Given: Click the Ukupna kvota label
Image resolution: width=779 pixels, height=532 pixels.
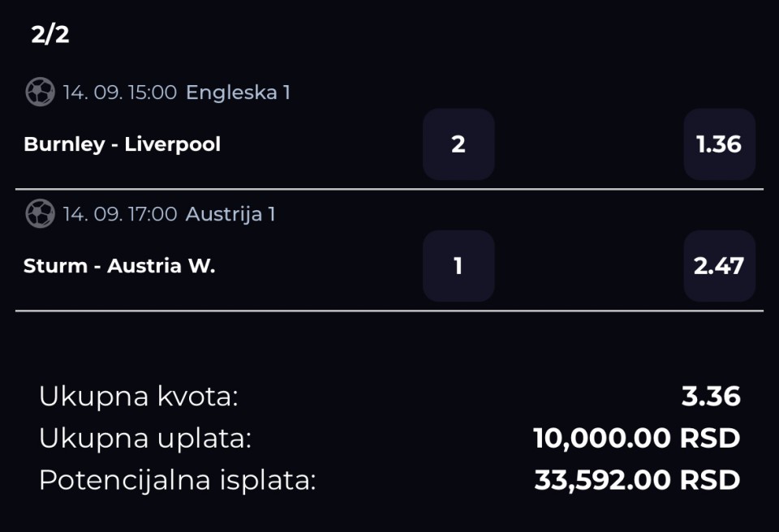Looking at the screenshot, I should coord(139,397).
